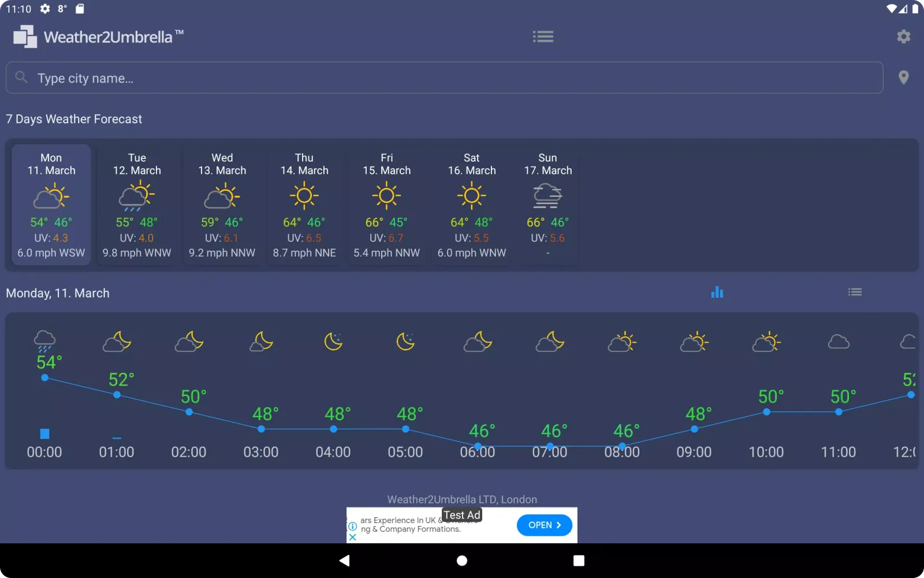Tap cloudy moon icon at 02:00
Screen dimensions: 924x578
tap(189, 342)
